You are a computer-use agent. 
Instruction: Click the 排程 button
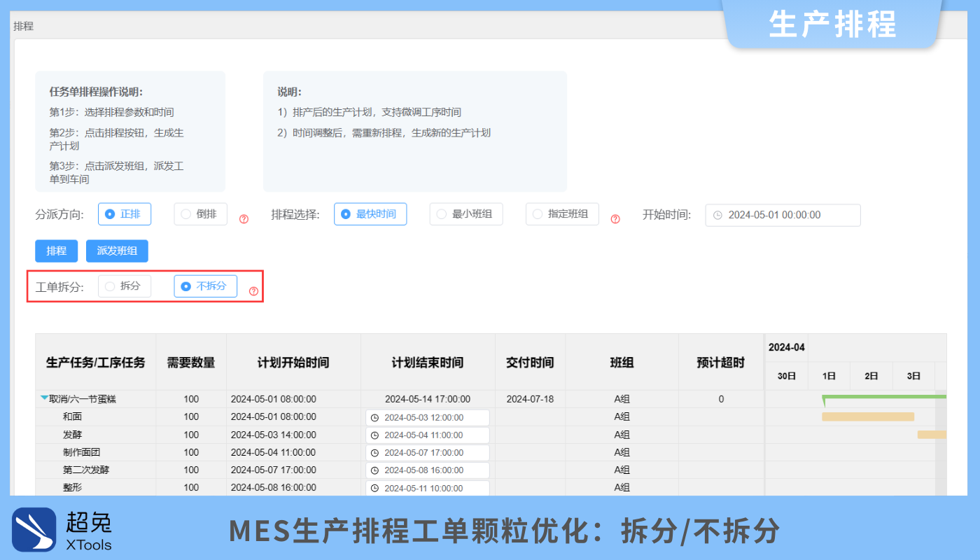[57, 251]
